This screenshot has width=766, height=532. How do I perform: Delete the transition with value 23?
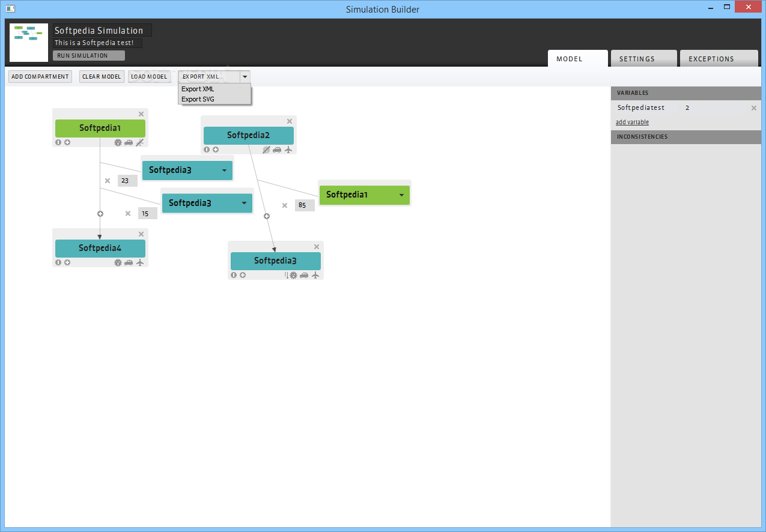[108, 181]
